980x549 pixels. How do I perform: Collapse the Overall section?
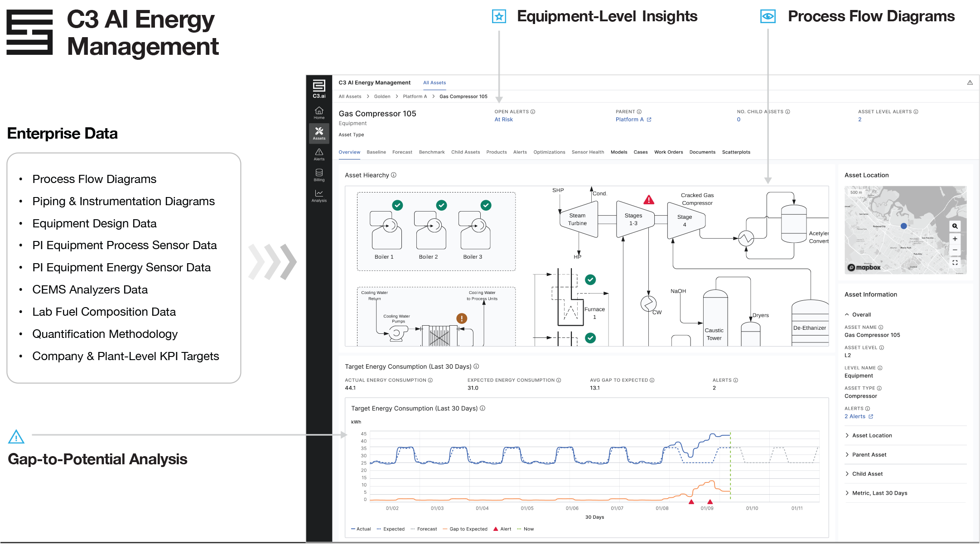click(858, 315)
